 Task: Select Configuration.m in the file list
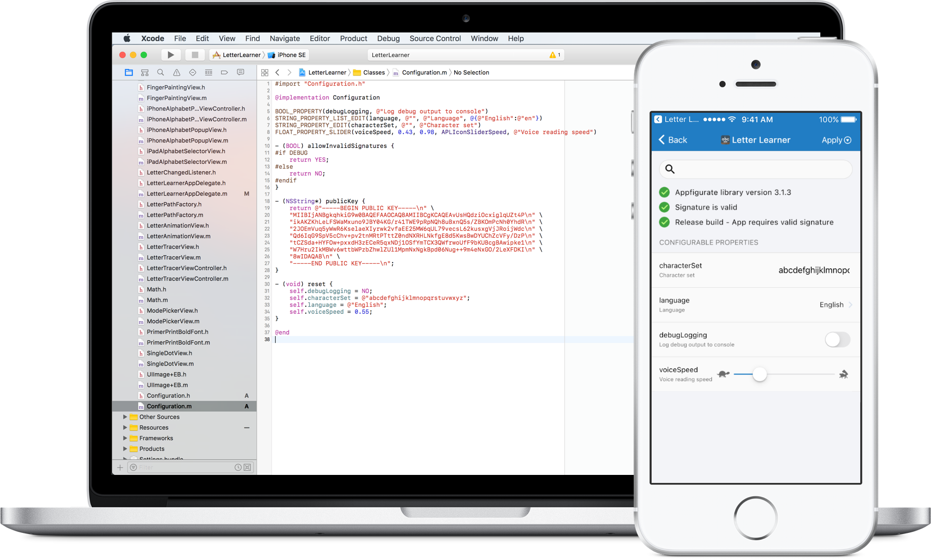184,406
